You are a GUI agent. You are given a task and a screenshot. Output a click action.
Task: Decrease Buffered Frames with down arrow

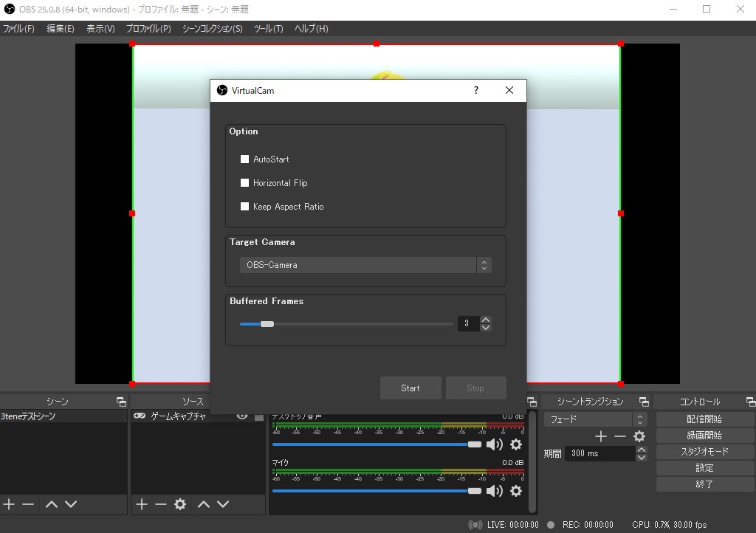(486, 328)
